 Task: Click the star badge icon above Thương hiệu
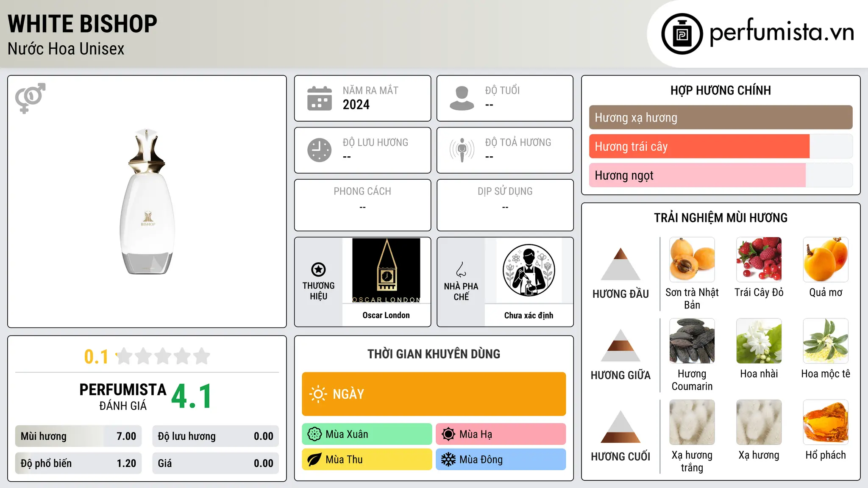[x=318, y=269]
